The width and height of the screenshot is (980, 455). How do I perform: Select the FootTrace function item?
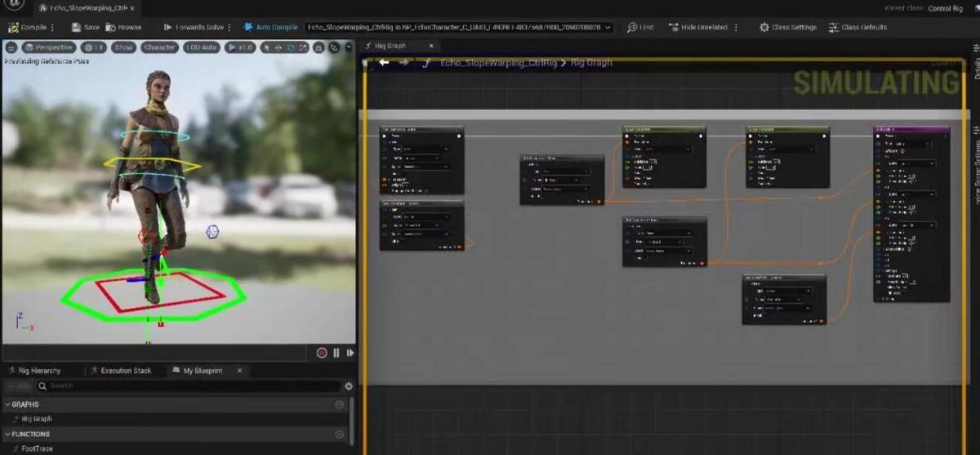point(37,448)
